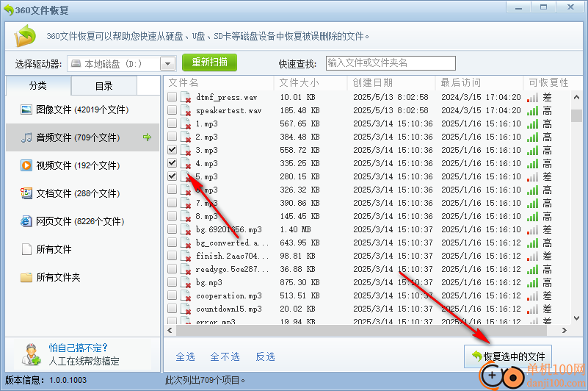Check the box for 1.mp3
588x391 pixels.
pos(172,123)
